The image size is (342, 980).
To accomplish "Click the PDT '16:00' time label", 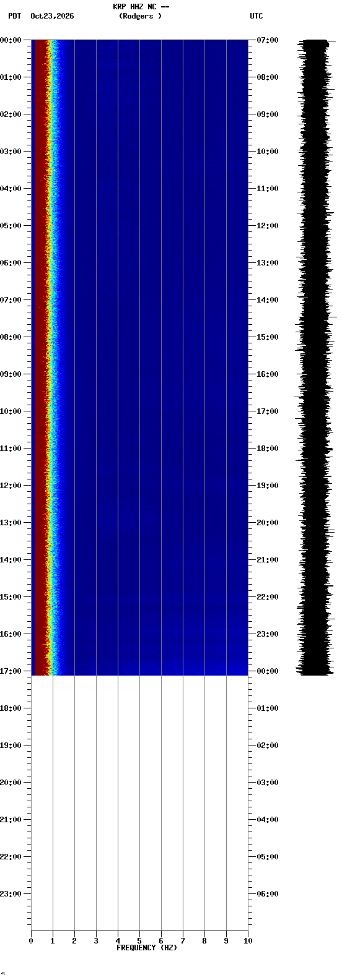I will [x=11, y=634].
